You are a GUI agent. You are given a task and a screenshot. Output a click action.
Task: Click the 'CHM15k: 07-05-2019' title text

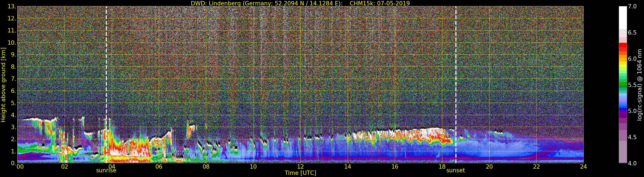point(380,3)
